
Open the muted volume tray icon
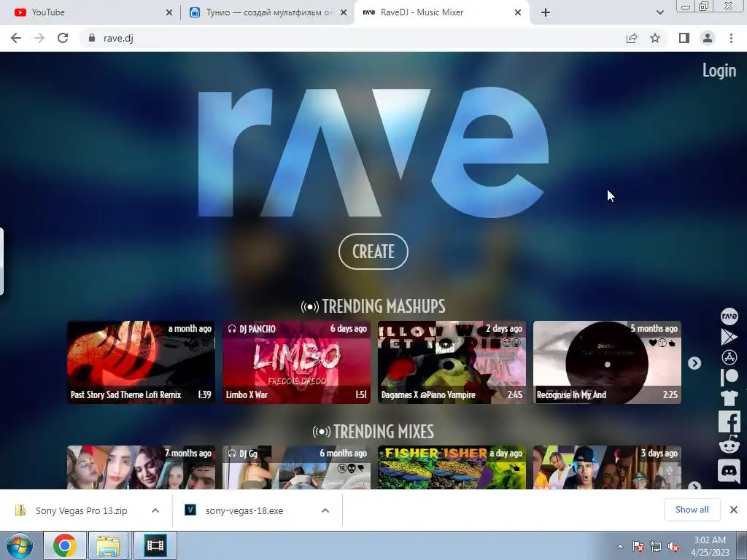click(x=673, y=546)
